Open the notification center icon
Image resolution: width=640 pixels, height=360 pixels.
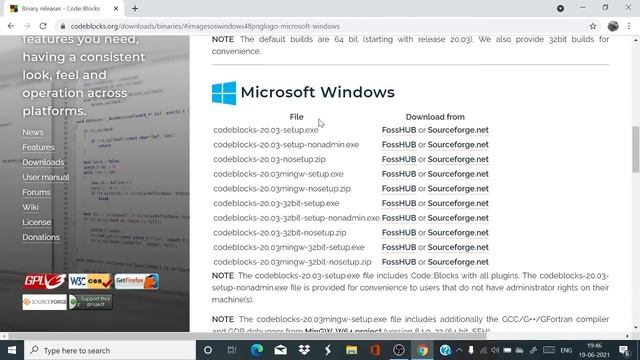tap(624, 351)
